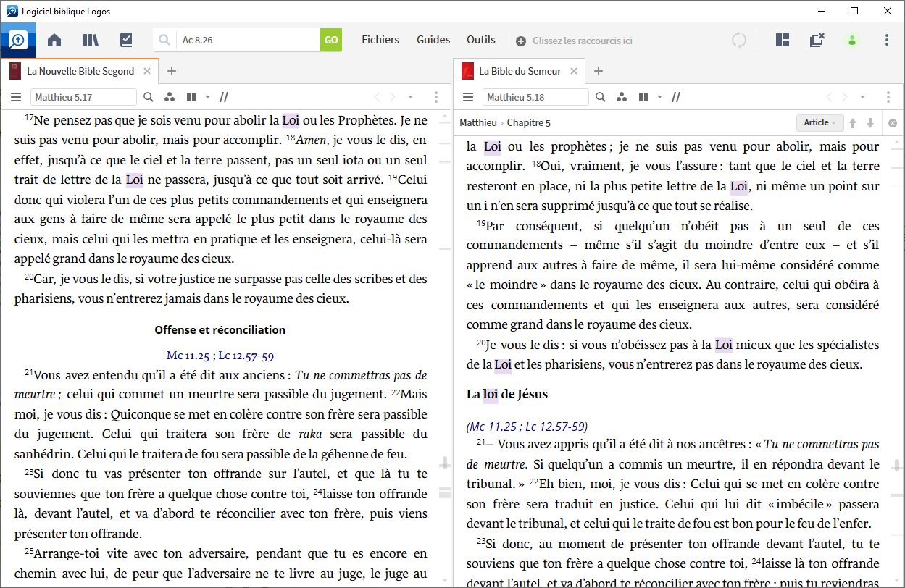905x588 pixels.
Task: Open the Layouts grid icon
Action: point(782,41)
